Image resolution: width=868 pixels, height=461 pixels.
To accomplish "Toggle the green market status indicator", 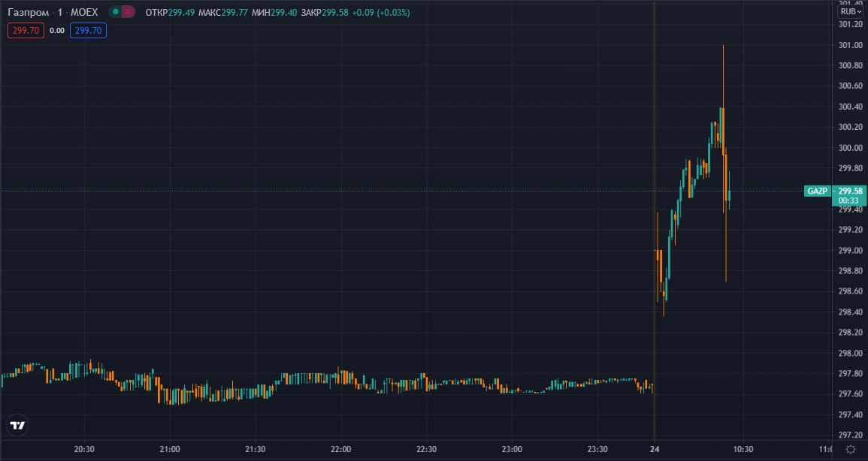I will point(115,11).
